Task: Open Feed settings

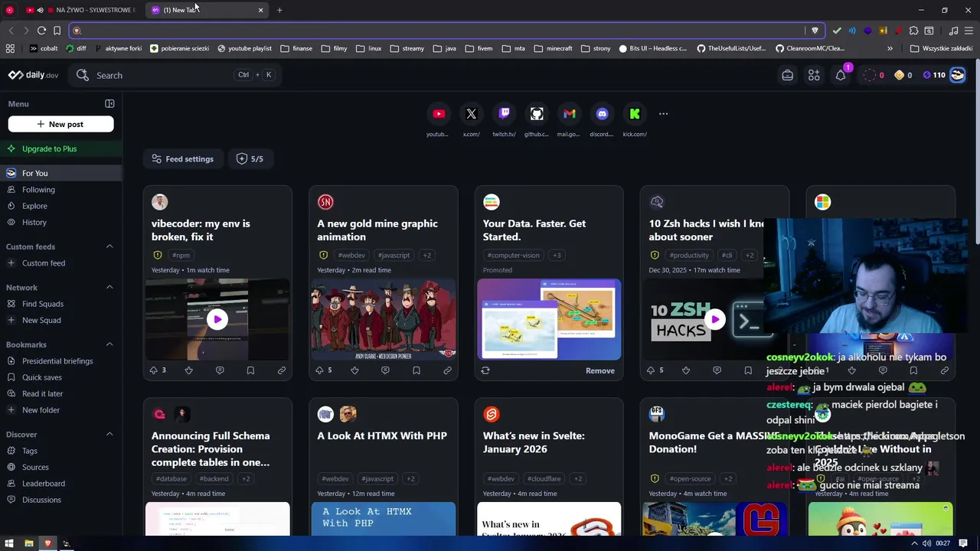Action: [183, 159]
